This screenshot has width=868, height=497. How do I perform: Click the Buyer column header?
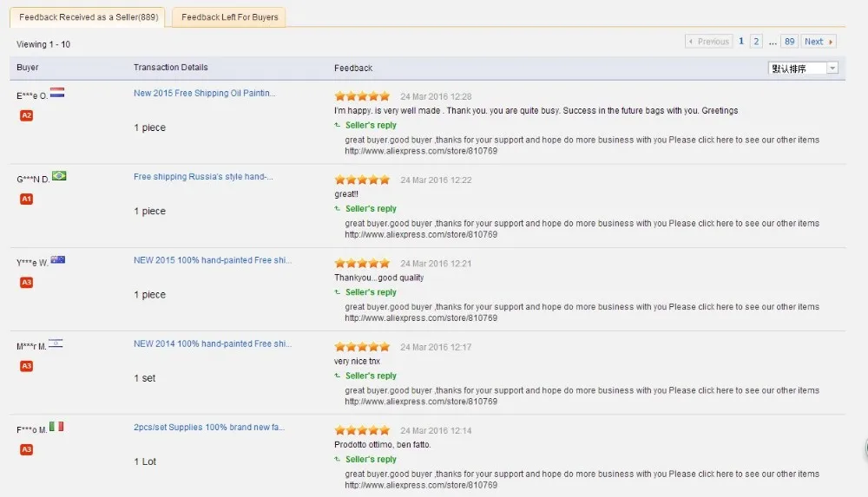(27, 68)
